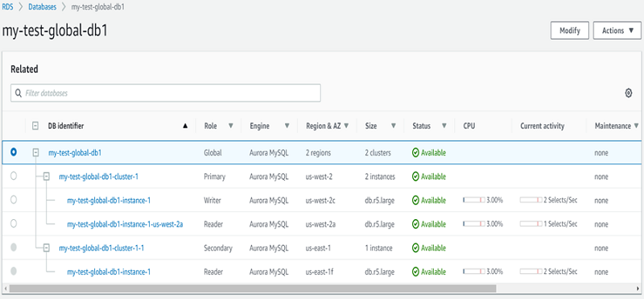The height and width of the screenshot is (299, 644).
Task: Go to RDS breadcrumb link
Action: (7, 7)
